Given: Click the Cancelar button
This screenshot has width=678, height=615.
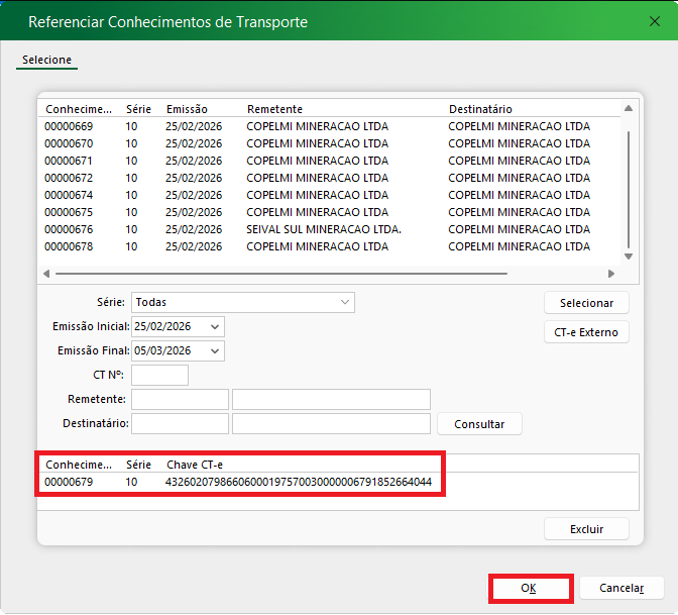Looking at the screenshot, I should pos(621,588).
